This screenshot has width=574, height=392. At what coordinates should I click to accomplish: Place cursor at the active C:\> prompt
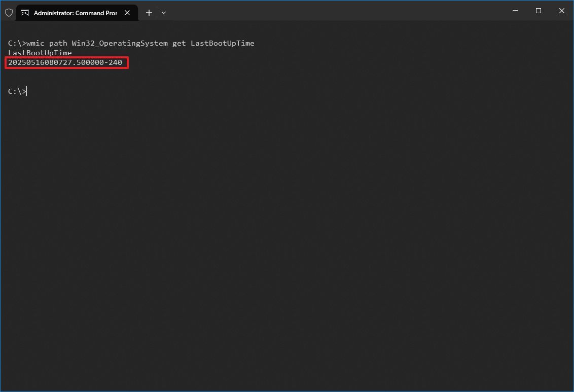[25, 91]
